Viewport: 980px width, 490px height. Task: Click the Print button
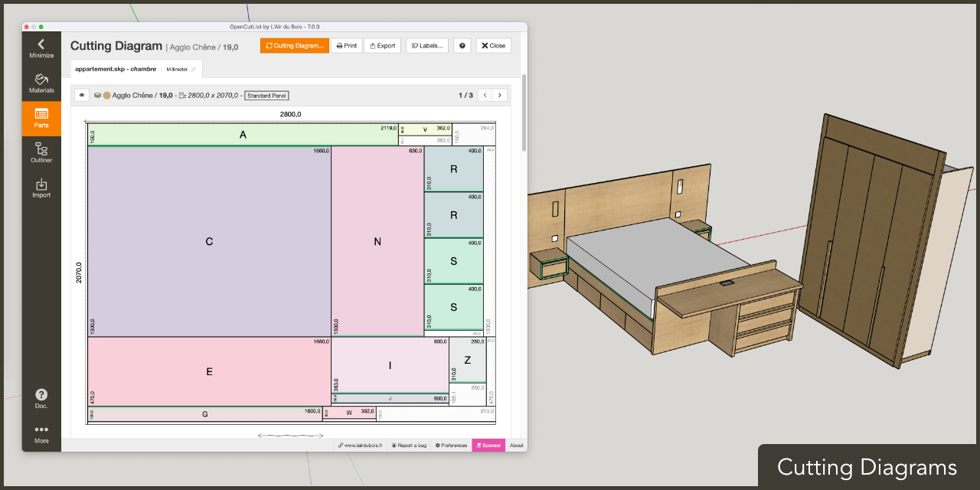[347, 46]
